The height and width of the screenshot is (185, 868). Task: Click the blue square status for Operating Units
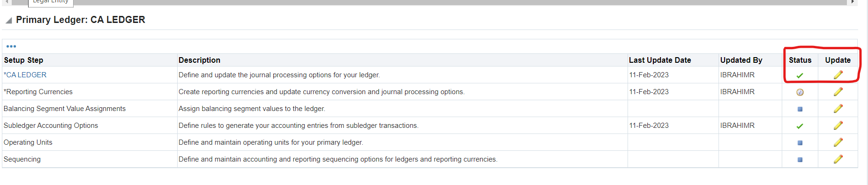[x=800, y=143]
